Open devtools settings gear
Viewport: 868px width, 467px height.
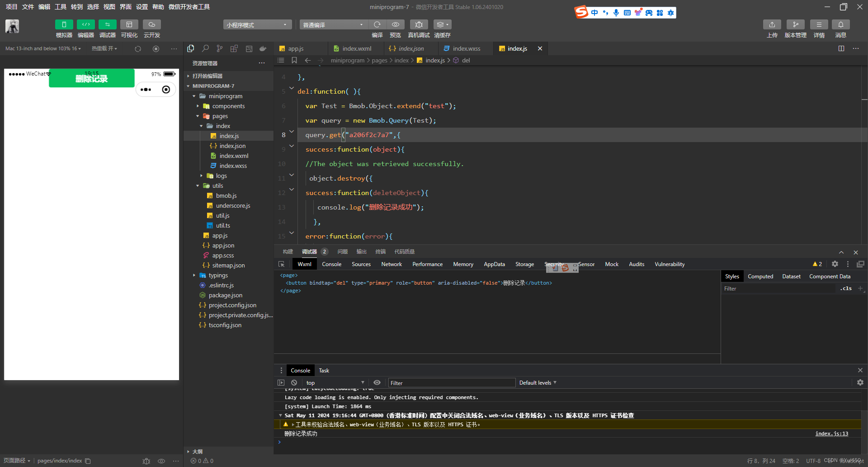coord(835,264)
